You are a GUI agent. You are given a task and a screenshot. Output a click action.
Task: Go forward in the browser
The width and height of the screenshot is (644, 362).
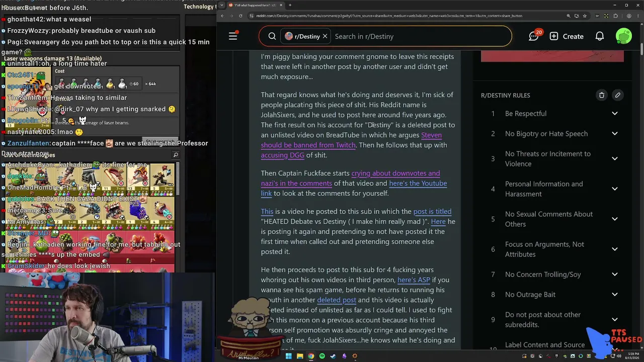(232, 16)
